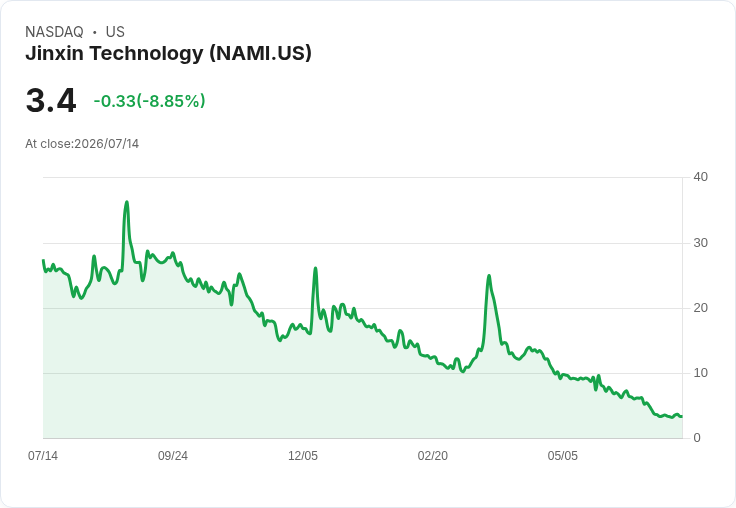This screenshot has width=736, height=508.
Task: Click the final data point at chart end
Action: [682, 416]
